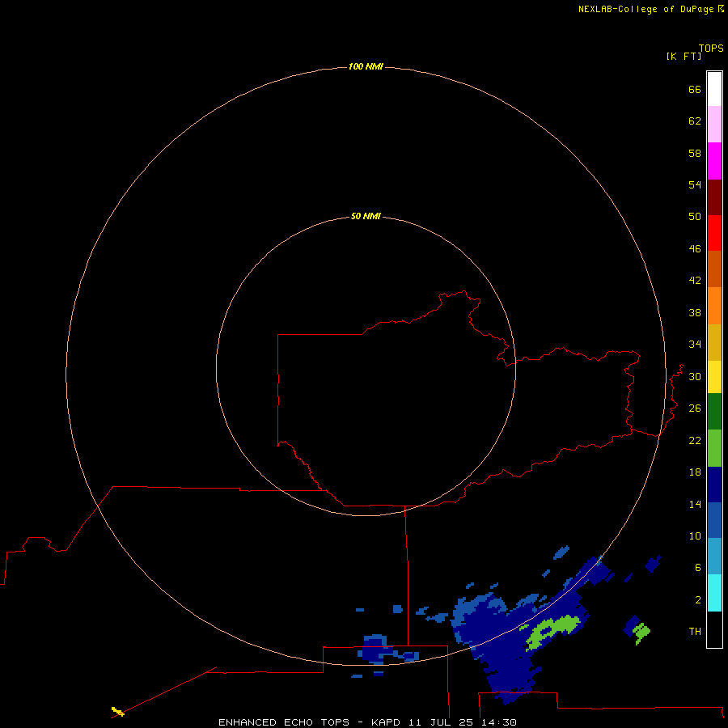The height and width of the screenshot is (728, 728).
Task: Click the '2' legend value
Action: coord(698,600)
